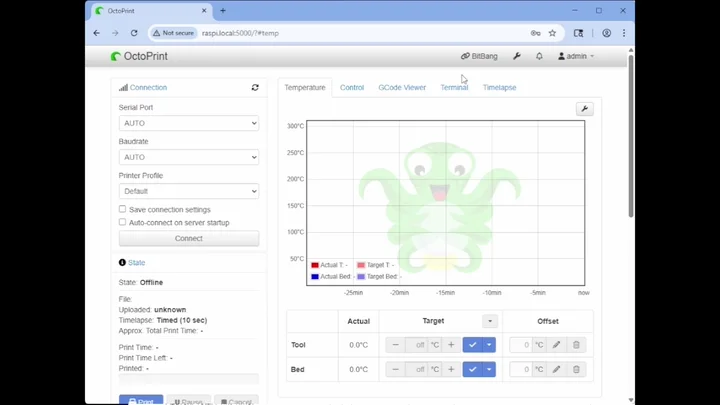Click the BitBang link icon in navbar

coord(479,56)
